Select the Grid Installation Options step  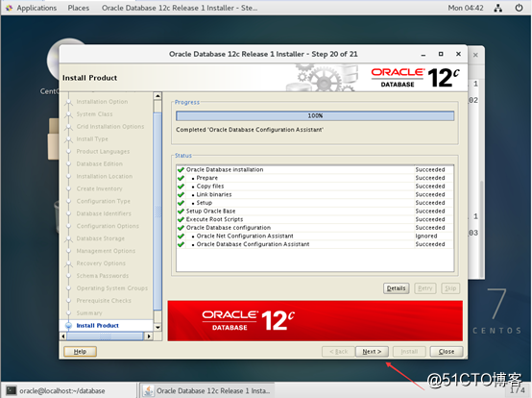[x=110, y=126]
